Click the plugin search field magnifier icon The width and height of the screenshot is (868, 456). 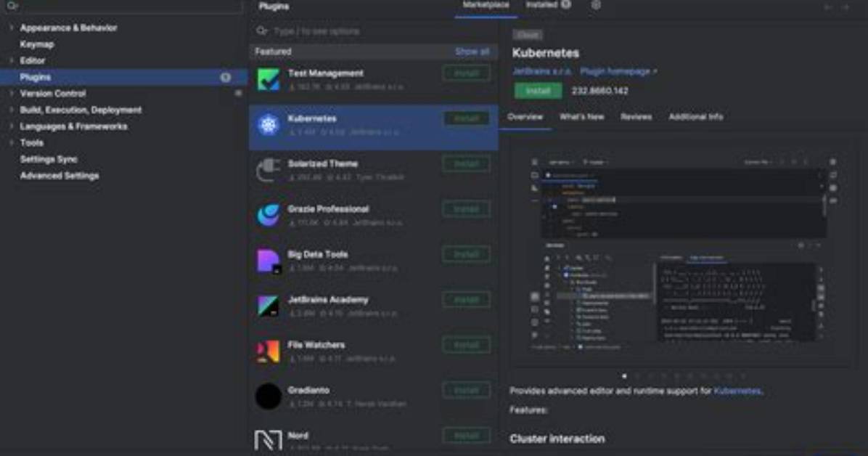click(262, 31)
